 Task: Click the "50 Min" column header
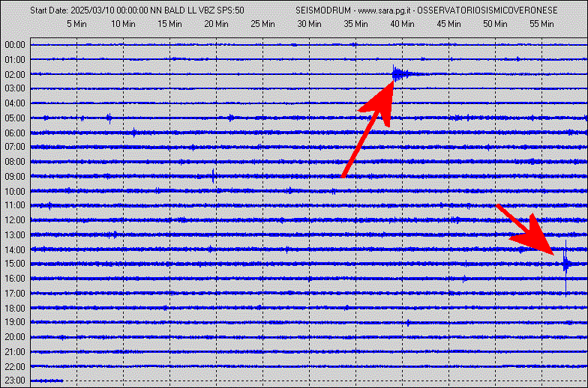pyautogui.click(x=495, y=24)
